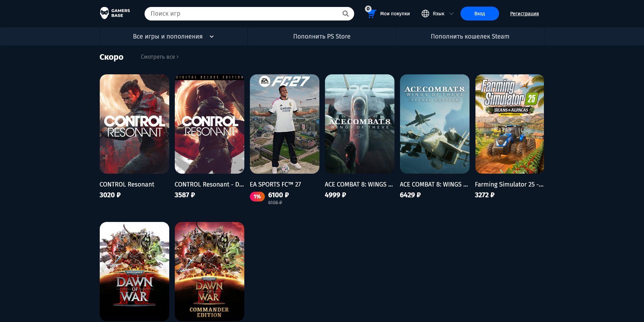The image size is (644, 322).
Task: Open ACE COMBAT 8 Deluxe Edition cover
Action: [x=435, y=124]
